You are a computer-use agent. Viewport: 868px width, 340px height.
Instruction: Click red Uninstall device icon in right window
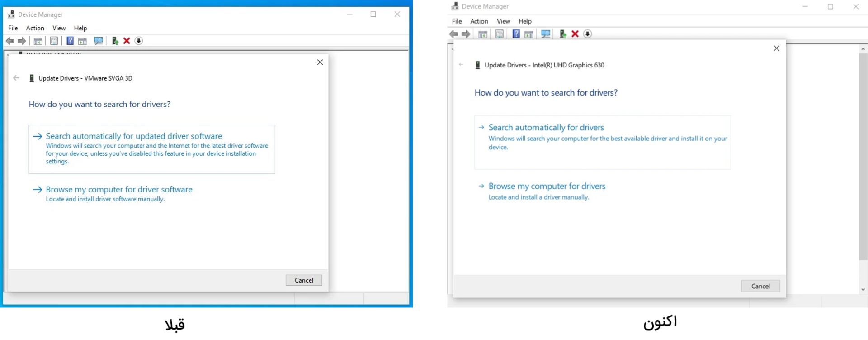pos(575,34)
